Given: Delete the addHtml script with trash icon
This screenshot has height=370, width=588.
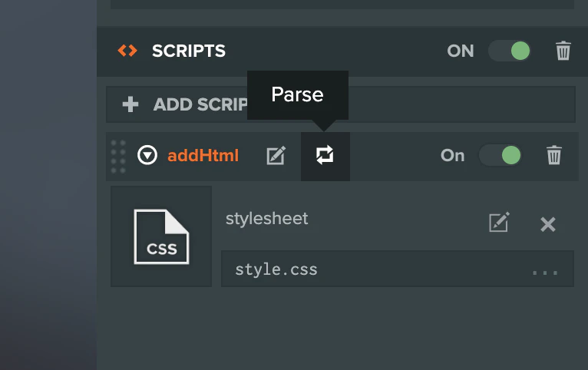Looking at the screenshot, I should click(x=553, y=156).
